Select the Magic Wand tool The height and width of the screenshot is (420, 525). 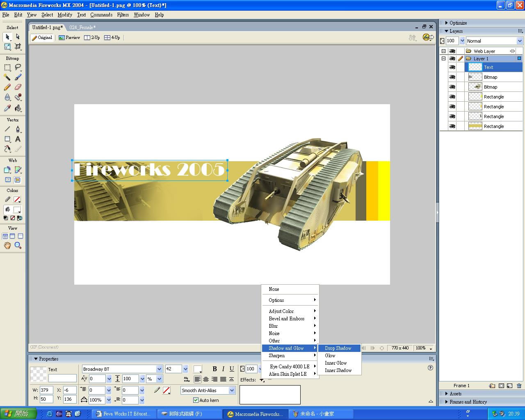(x=7, y=77)
